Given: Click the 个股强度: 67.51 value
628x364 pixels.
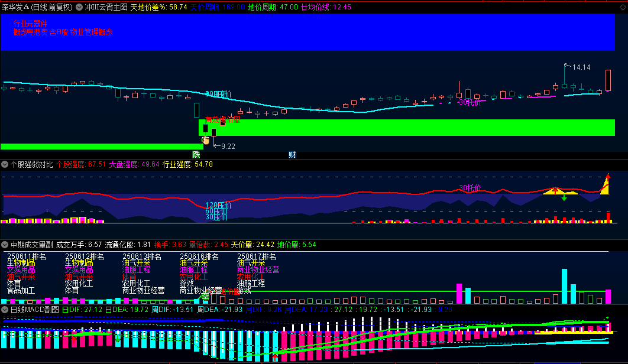Looking at the screenshot, I should coord(81,164).
